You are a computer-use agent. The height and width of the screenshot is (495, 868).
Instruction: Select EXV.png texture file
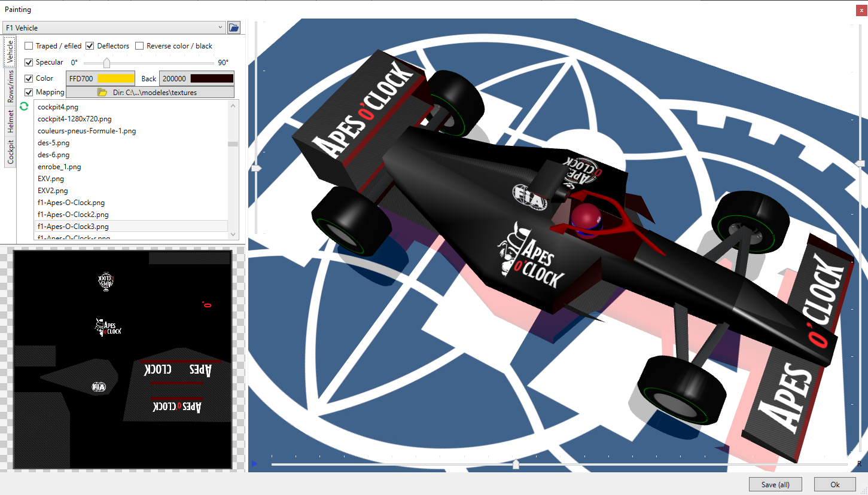(x=131, y=179)
